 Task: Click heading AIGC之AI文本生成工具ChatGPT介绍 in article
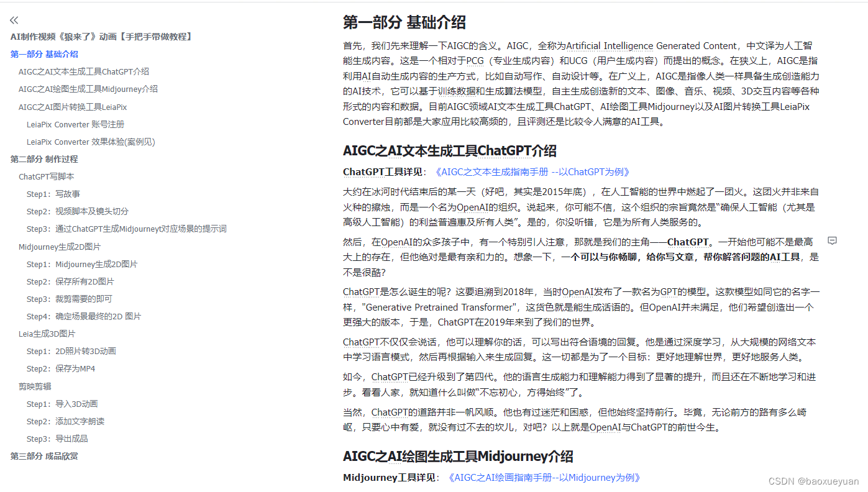point(450,151)
